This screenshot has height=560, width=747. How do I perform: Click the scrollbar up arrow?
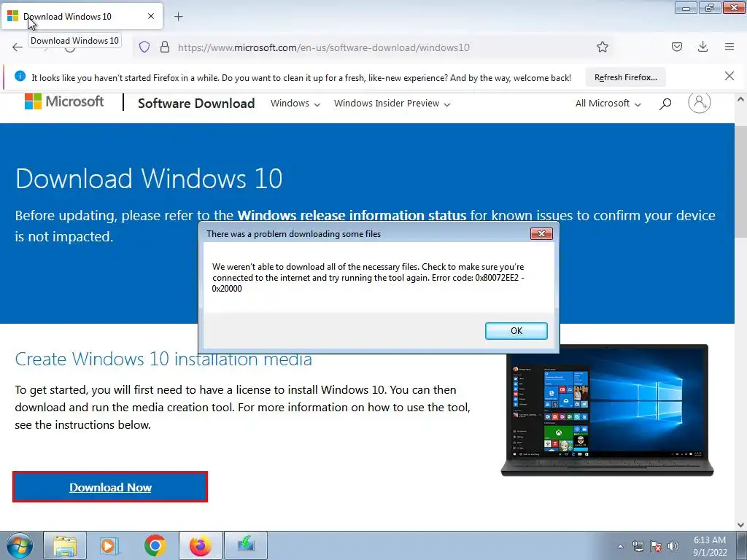click(740, 99)
